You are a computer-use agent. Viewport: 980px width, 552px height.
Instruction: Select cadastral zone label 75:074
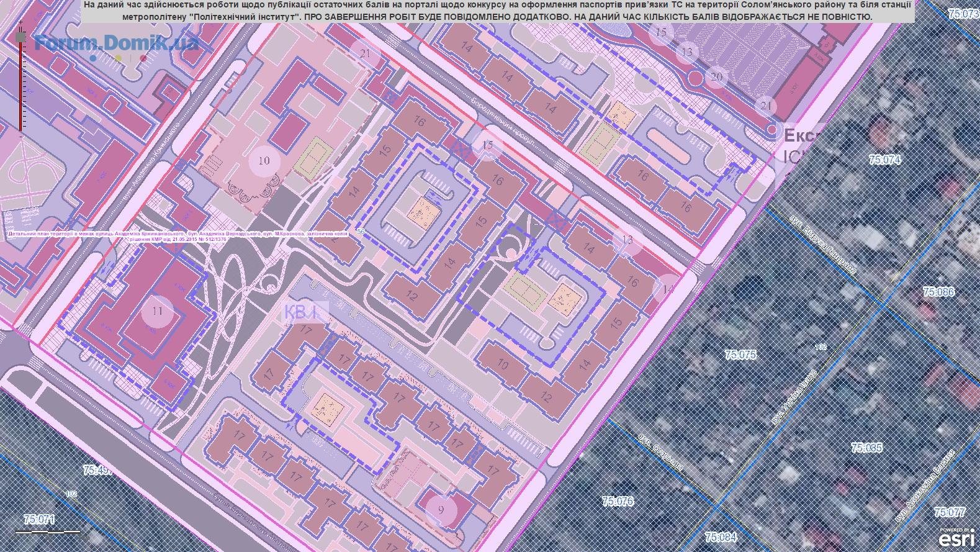(x=885, y=160)
